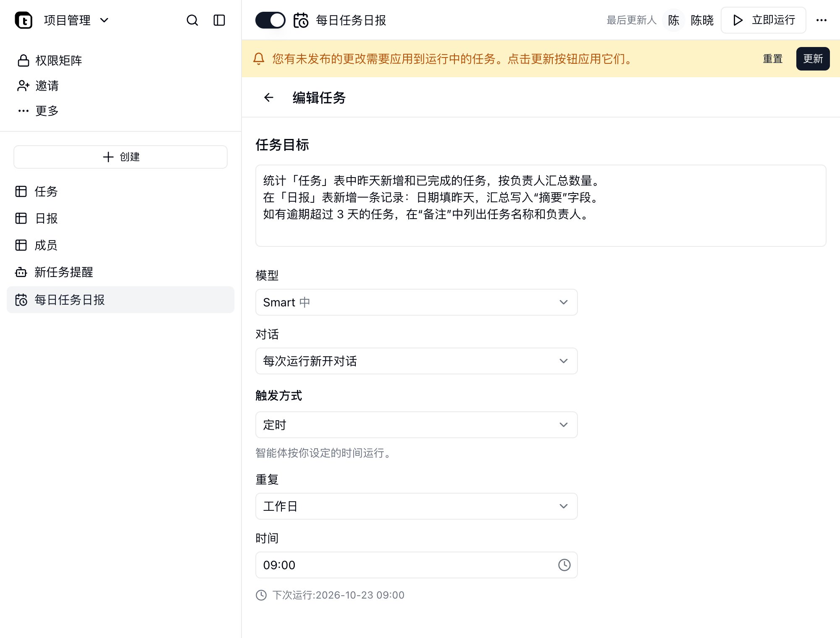The image size is (840, 638).
Task: Click the 每日任务日报 title in header
Action: point(351,20)
